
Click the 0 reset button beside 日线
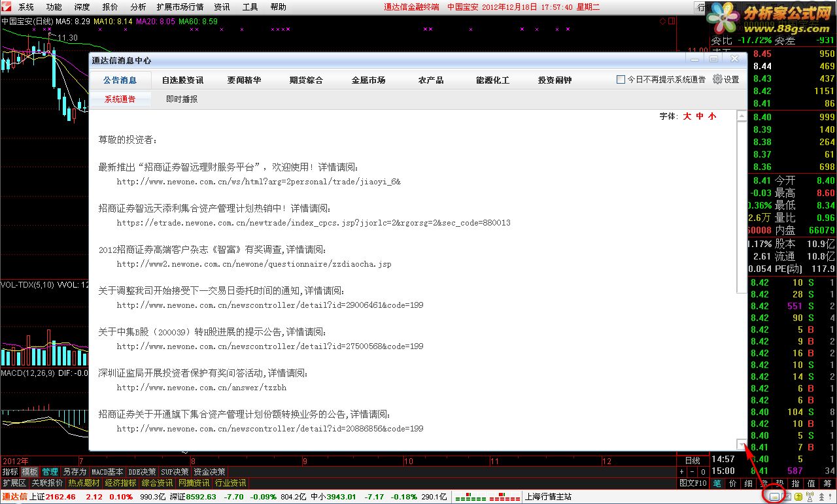coord(703,471)
